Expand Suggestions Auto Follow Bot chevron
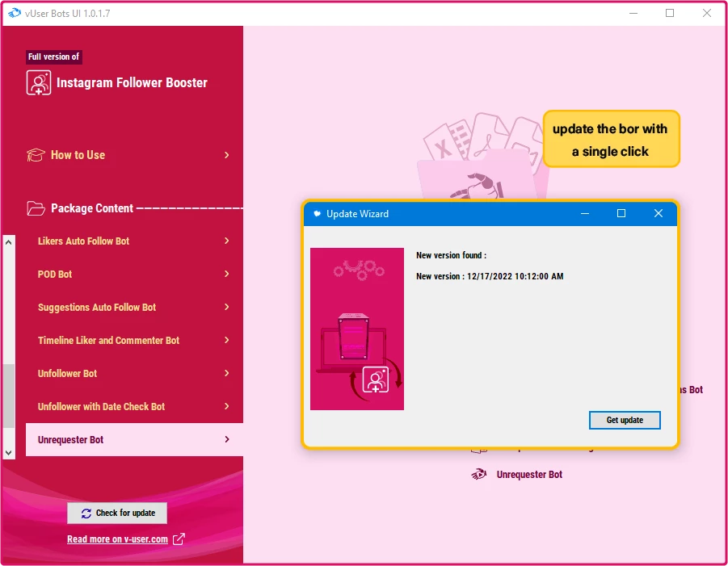Viewport: 728px width, 566px height. [226, 307]
